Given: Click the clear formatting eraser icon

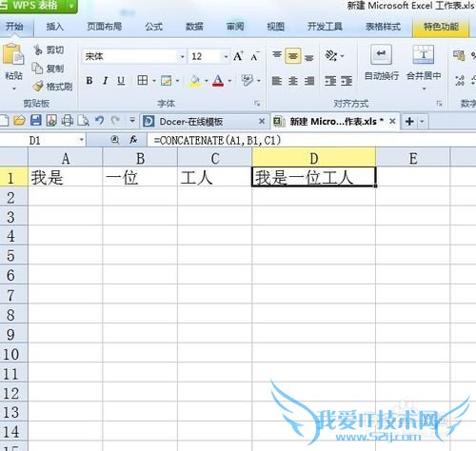Looking at the screenshot, I should coord(248,80).
